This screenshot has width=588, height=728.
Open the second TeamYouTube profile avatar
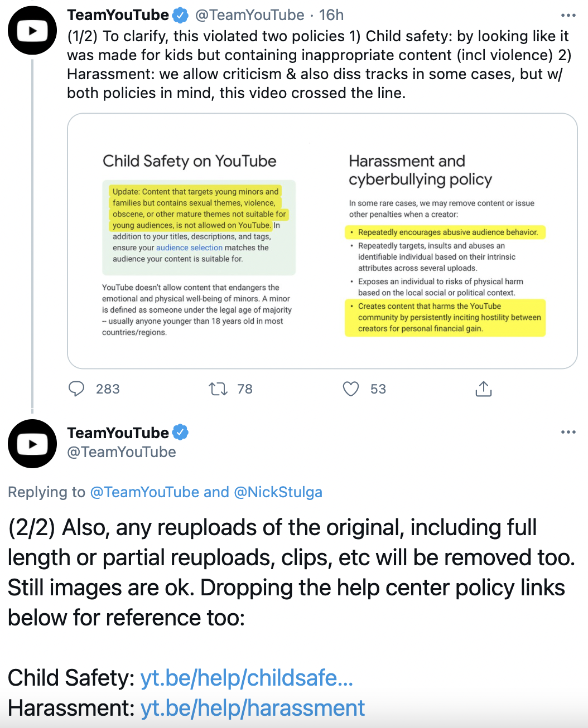tap(32, 444)
